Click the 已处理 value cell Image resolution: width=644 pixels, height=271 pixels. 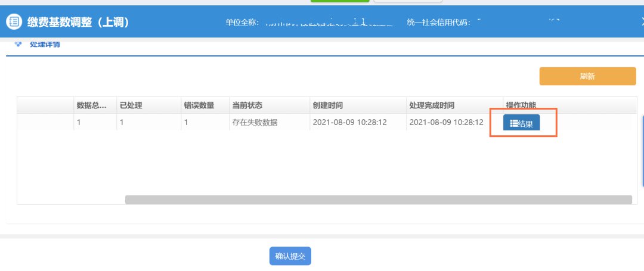pos(148,122)
